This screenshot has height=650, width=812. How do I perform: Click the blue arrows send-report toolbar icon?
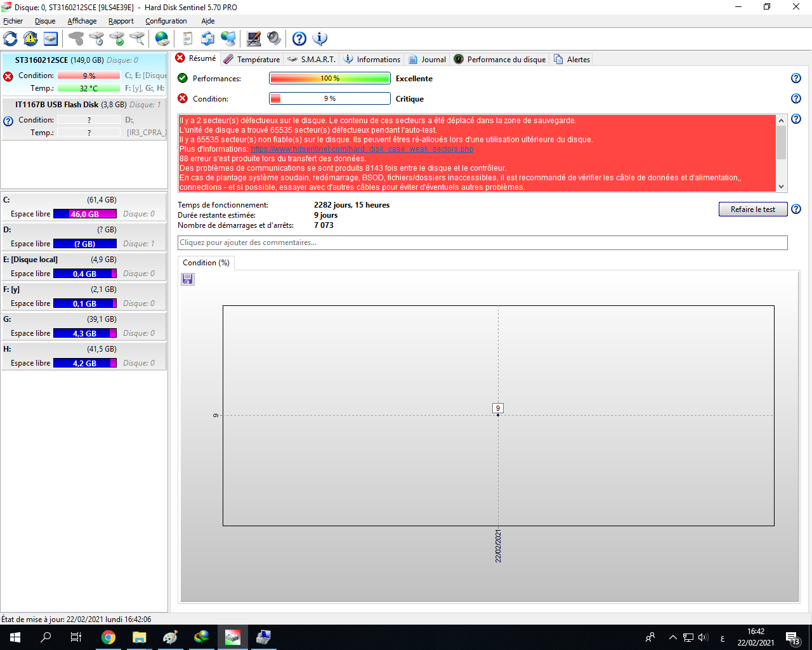pyautogui.click(x=208, y=39)
